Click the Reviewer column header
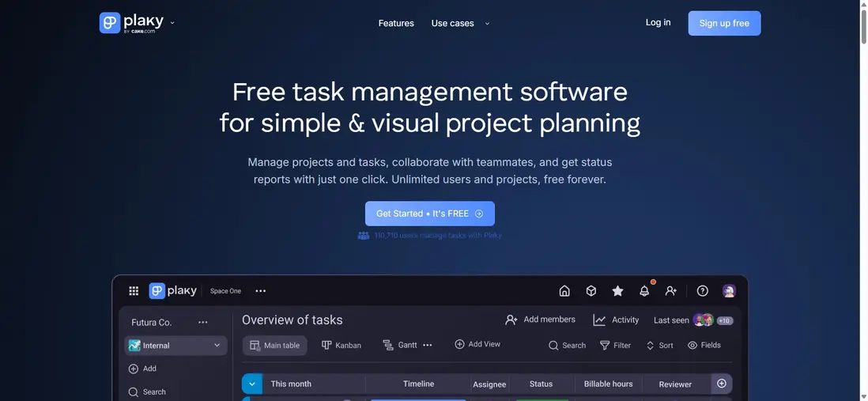868x401 pixels. pos(675,384)
